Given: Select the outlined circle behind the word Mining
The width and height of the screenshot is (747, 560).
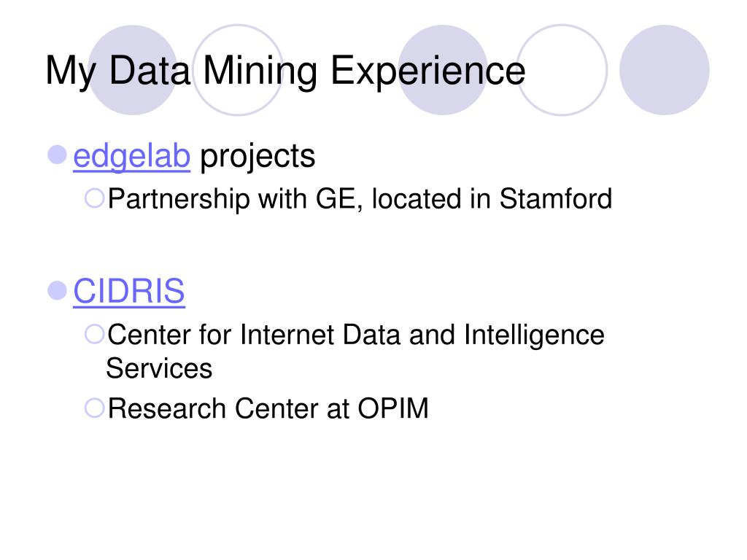Looking at the screenshot, I should (x=238, y=70).
